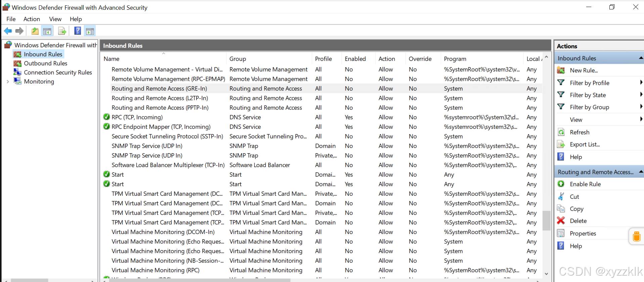The image size is (644, 282).
Task: Open the Filter by State submenu arrow
Action: point(641,95)
